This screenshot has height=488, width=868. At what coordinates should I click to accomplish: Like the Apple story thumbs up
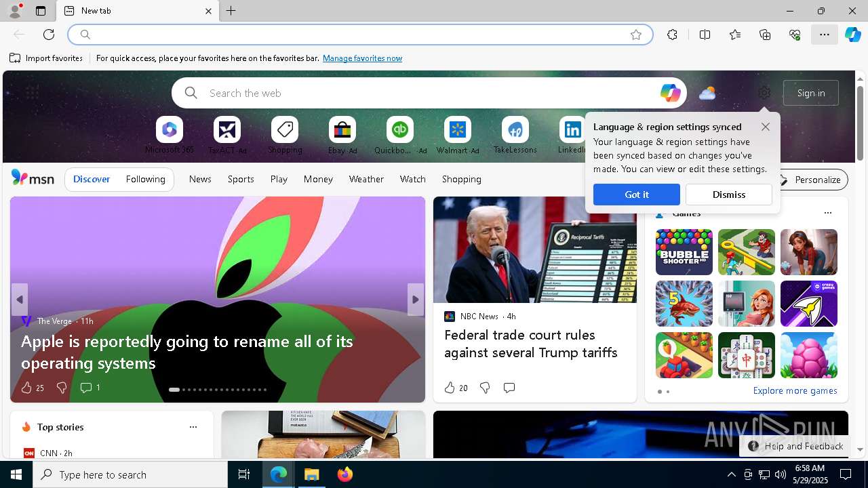pyautogui.click(x=32, y=388)
